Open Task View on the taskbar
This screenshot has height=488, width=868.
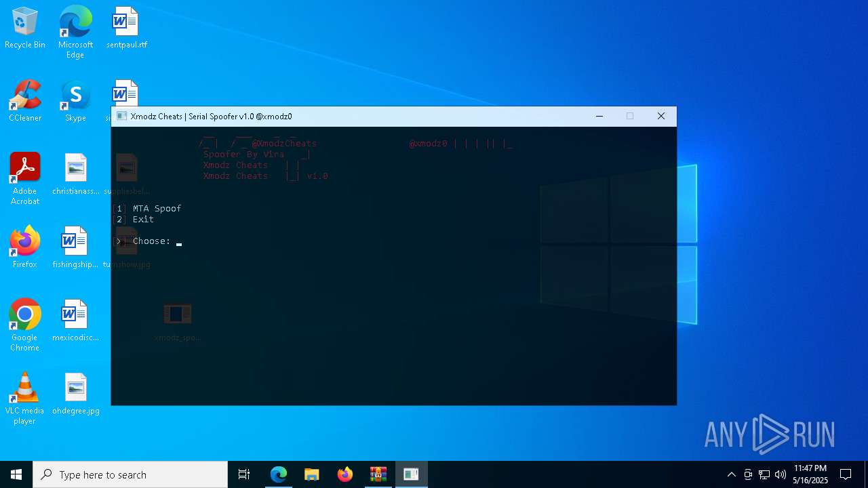244,474
